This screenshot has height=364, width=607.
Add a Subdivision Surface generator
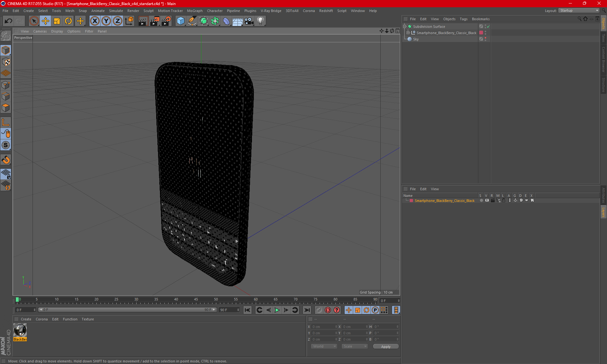pos(204,21)
